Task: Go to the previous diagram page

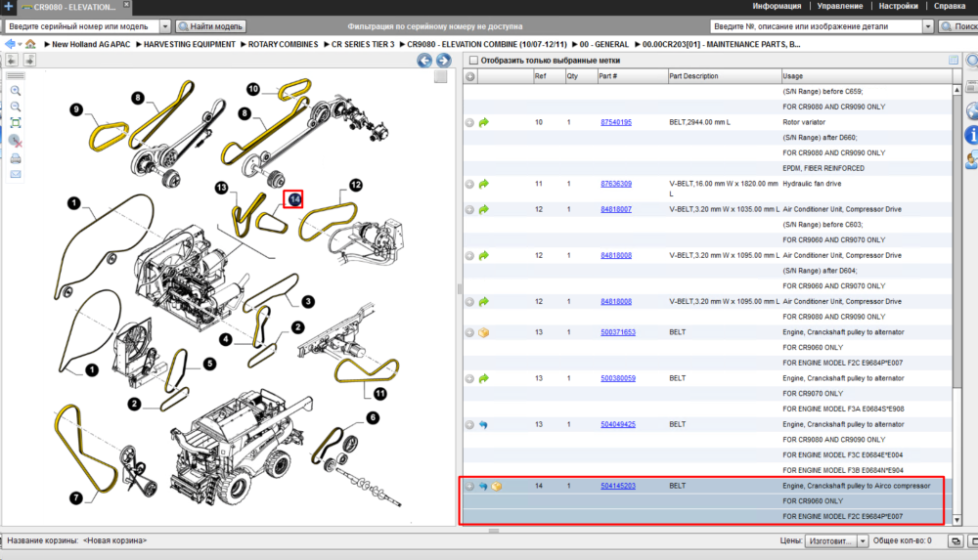Action: [x=424, y=61]
